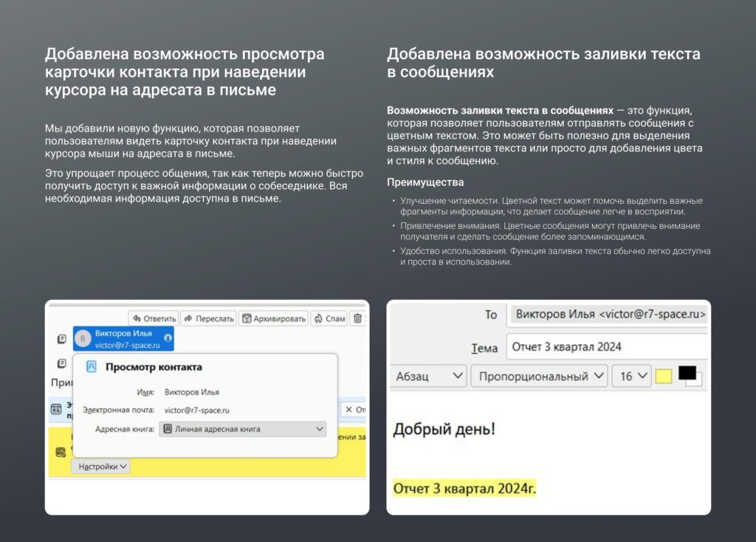Open the Личная адресная книга dropdown

243,429
